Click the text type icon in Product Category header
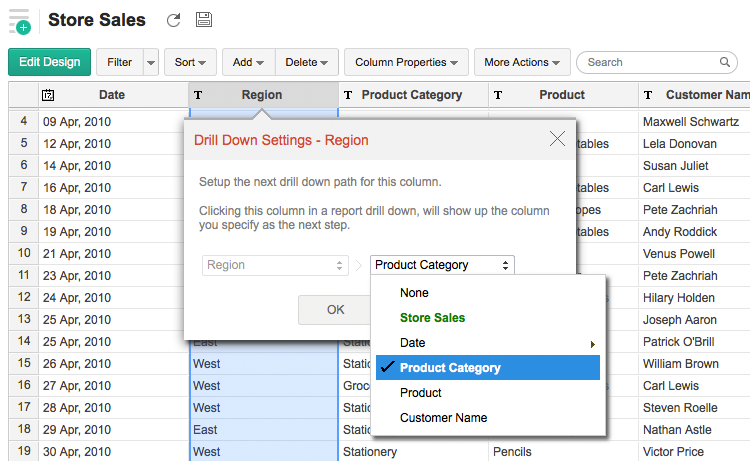 point(348,95)
